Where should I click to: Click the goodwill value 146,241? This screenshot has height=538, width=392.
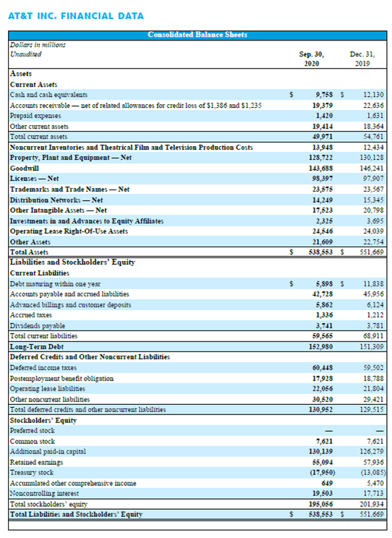point(372,168)
